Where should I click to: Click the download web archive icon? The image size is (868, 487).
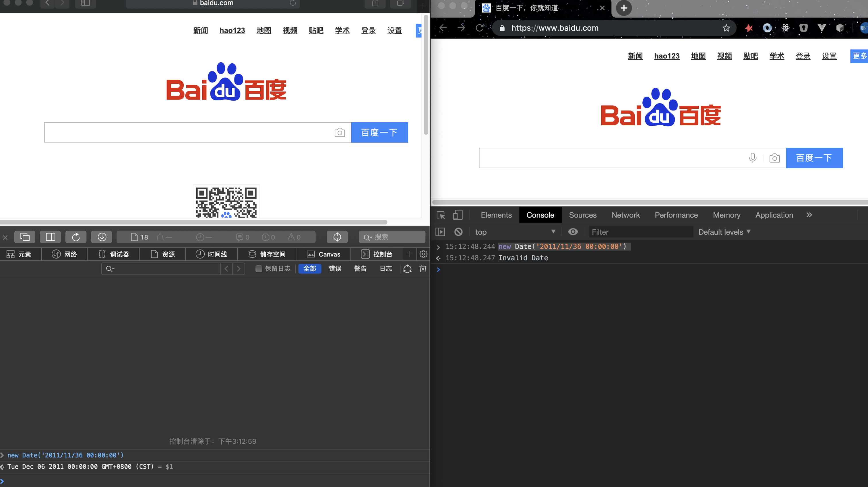coord(102,237)
